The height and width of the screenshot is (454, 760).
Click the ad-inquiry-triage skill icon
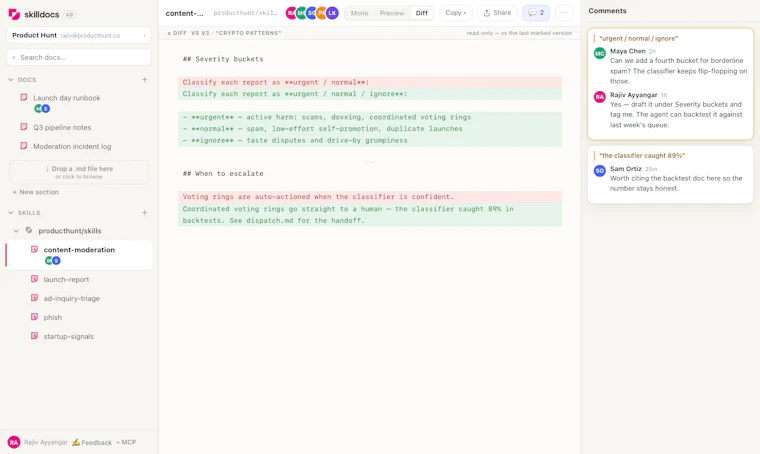click(x=34, y=298)
